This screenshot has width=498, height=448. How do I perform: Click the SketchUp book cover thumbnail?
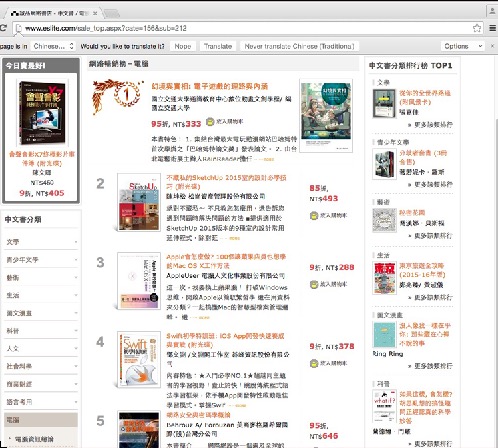139,202
